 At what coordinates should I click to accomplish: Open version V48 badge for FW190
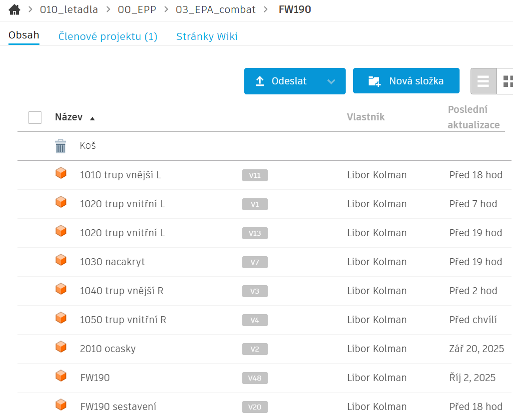pos(255,378)
